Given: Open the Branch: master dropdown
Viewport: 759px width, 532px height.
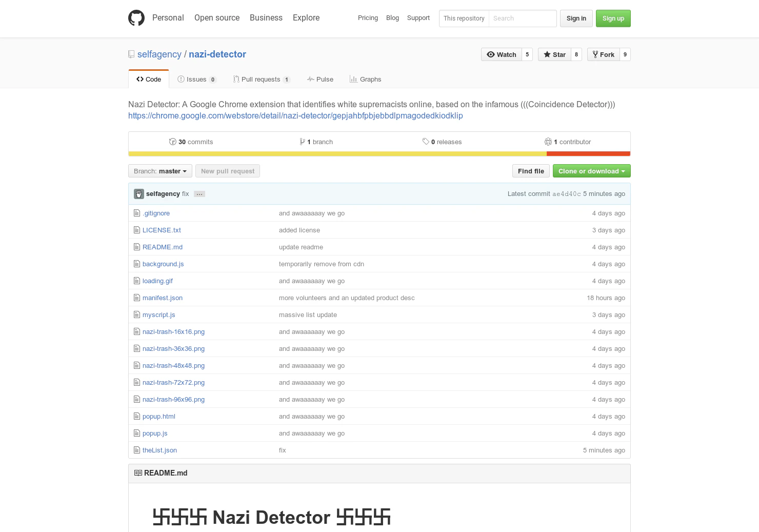Looking at the screenshot, I should point(159,171).
